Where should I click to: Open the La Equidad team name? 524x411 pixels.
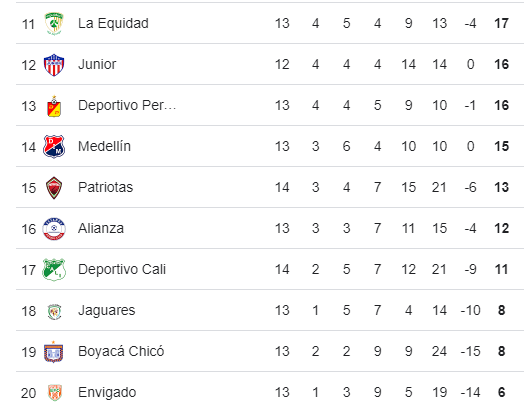tap(113, 23)
